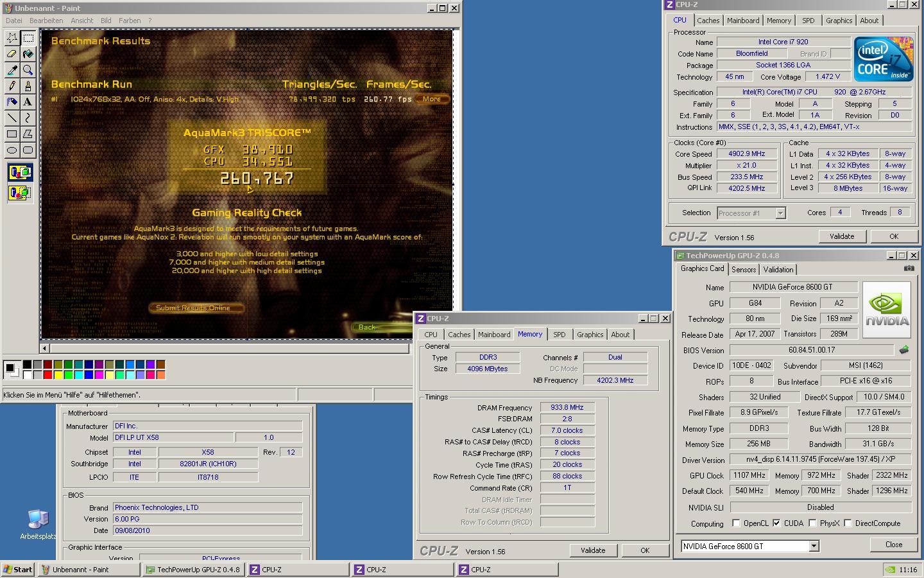Click the camera screenshot icon in GPU-Z

[909, 268]
